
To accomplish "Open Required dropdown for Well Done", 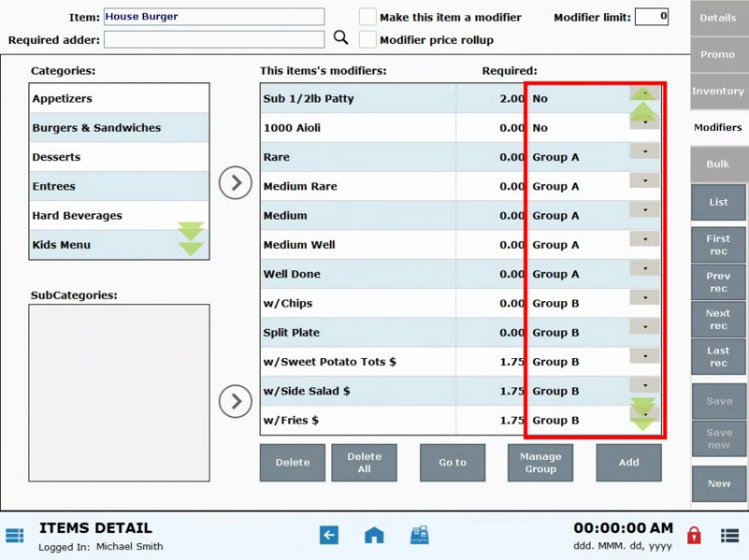I will [x=645, y=269].
